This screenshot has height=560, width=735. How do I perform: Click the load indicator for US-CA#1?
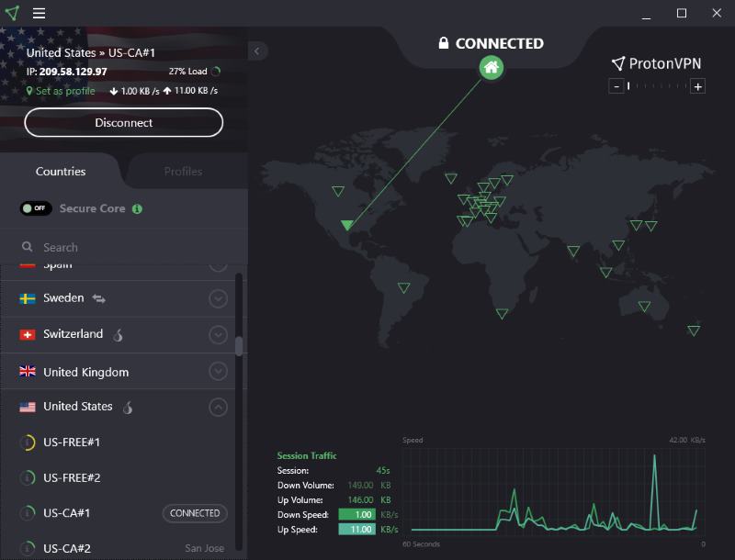(28, 513)
